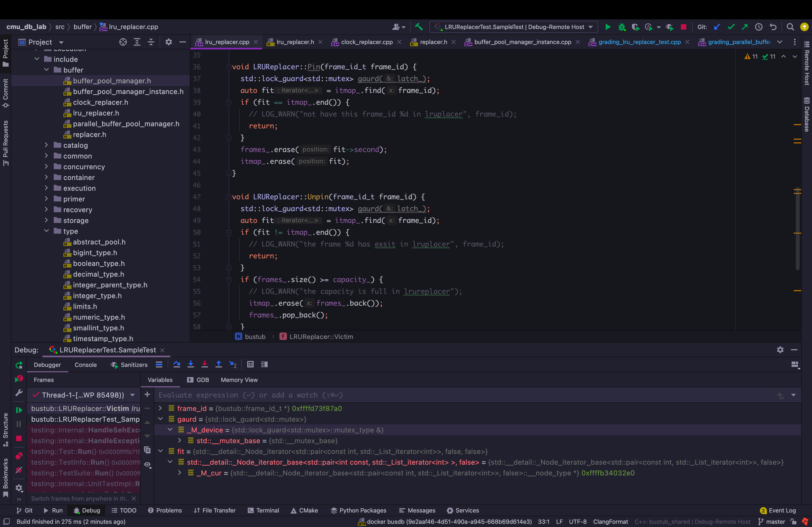Collapse the gaurd variable

point(160,419)
